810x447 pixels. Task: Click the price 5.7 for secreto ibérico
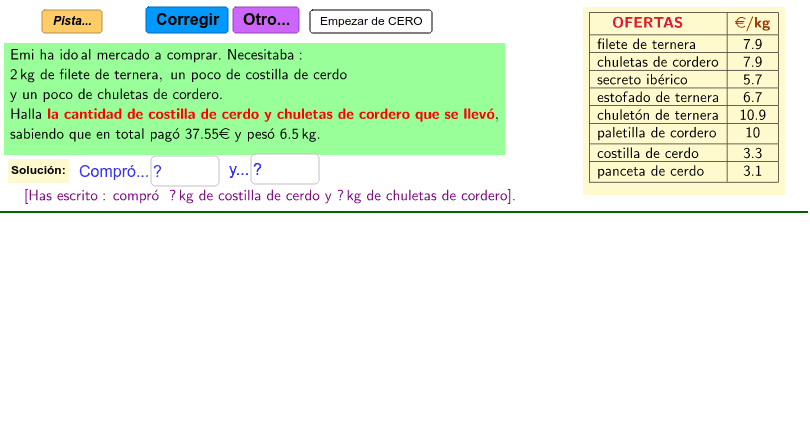[753, 79]
